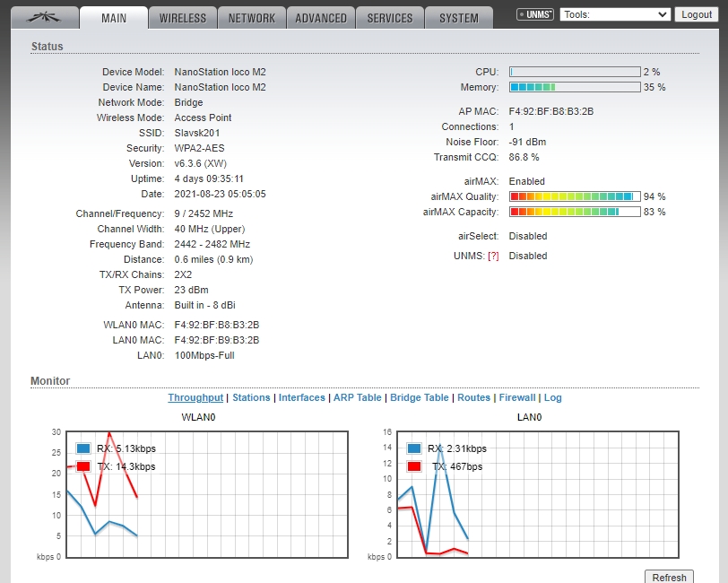The height and width of the screenshot is (583, 728).
Task: Open the Interfaces monitor link
Action: (302, 397)
